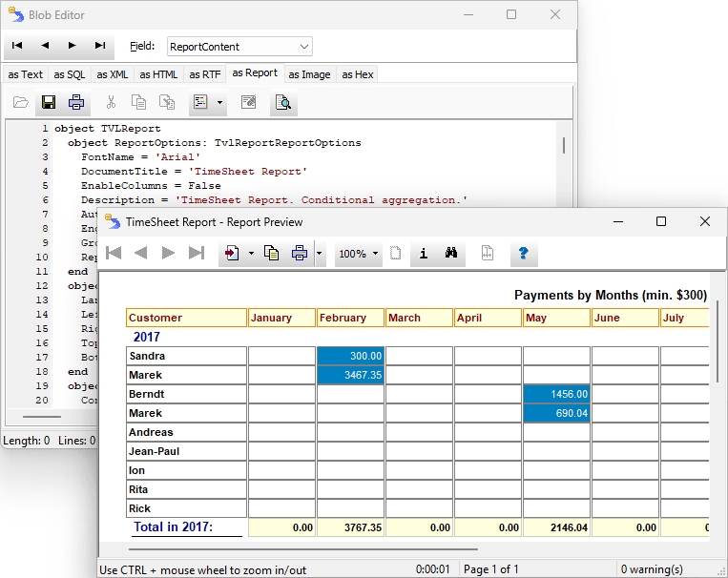Go to next record in Blob Editor
The image size is (728, 578).
(72, 46)
